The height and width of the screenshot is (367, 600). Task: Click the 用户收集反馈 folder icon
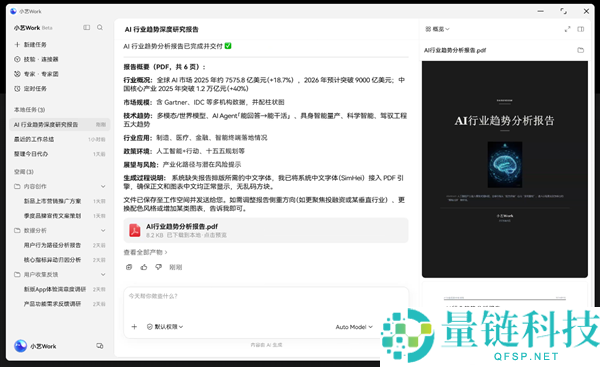[17, 274]
